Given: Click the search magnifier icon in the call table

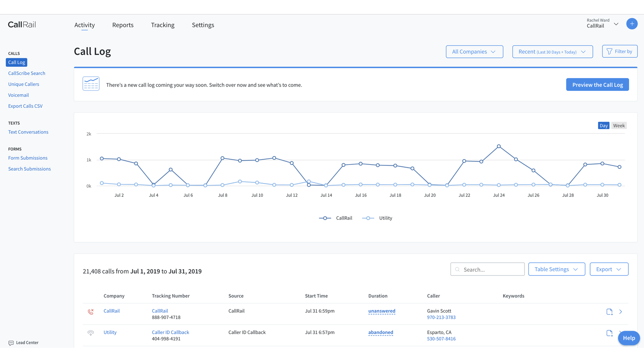Looking at the screenshot, I should [x=457, y=269].
